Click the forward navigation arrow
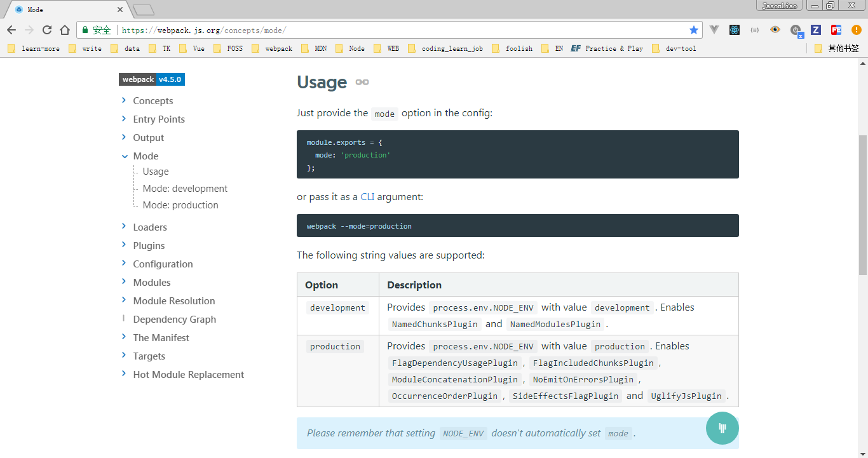 point(29,30)
